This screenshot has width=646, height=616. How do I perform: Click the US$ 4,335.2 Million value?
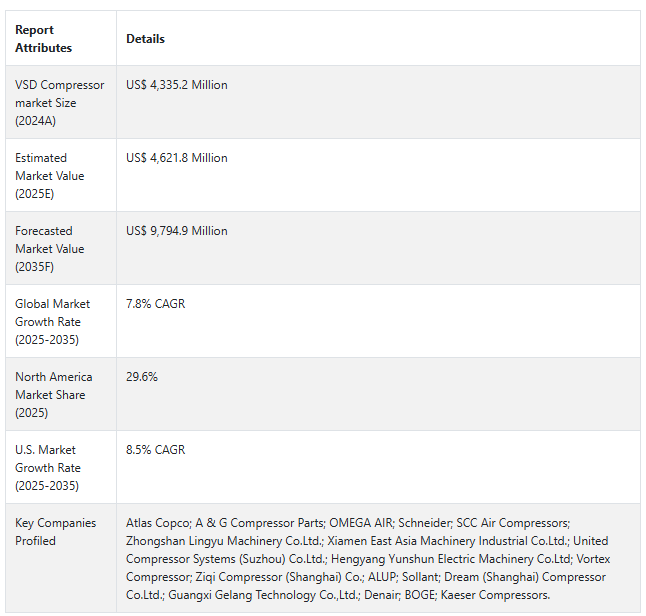click(x=177, y=85)
